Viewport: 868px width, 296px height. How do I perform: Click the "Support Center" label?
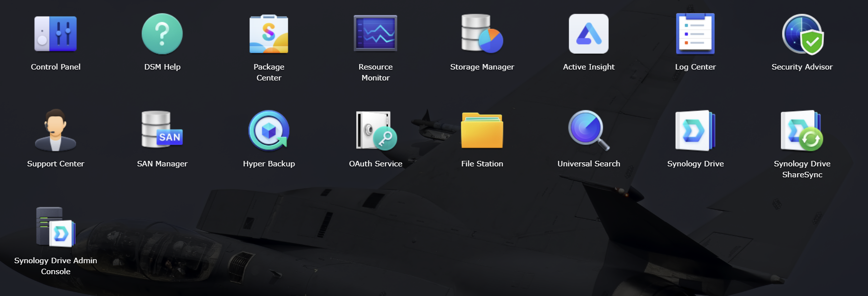[56, 163]
